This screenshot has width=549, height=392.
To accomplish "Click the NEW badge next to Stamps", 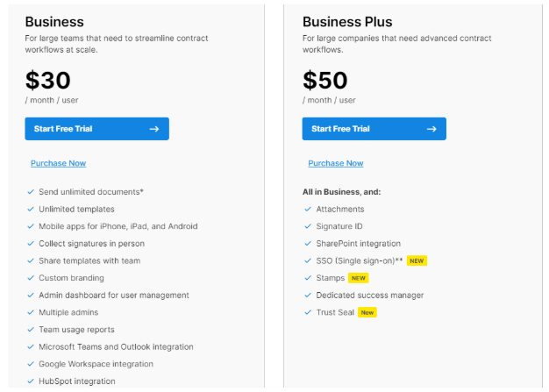I will tap(358, 278).
